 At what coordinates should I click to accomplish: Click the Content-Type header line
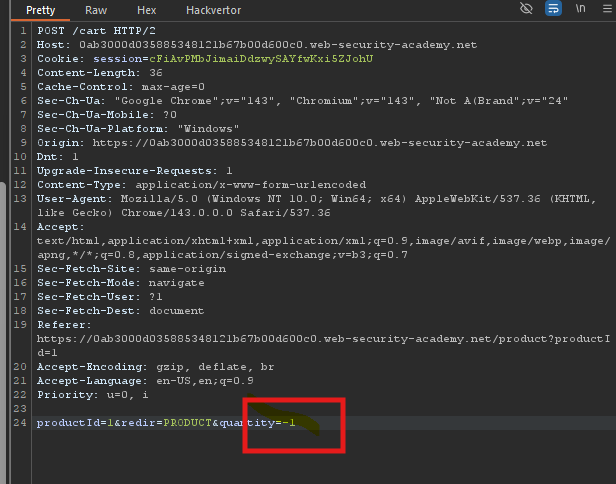click(x=202, y=185)
